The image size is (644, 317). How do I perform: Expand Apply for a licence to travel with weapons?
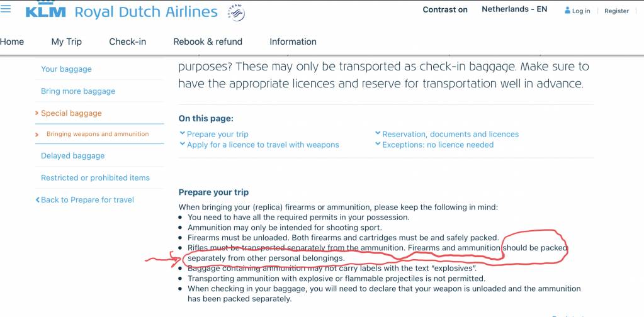point(259,145)
